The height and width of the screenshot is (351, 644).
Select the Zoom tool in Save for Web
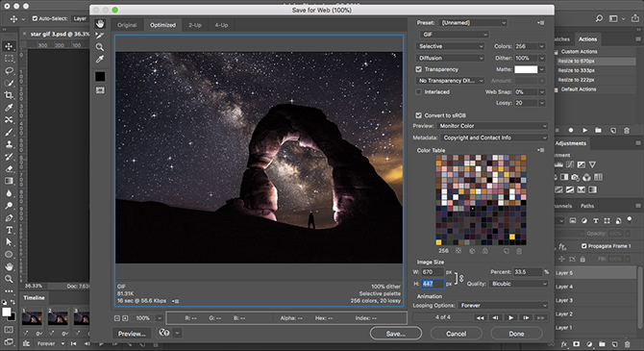pyautogui.click(x=100, y=47)
